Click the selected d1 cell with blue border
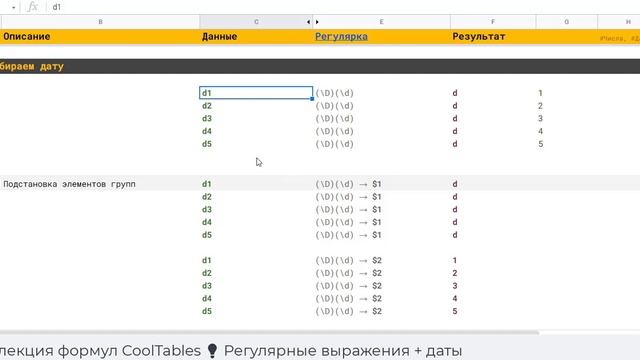Screen dimensions: 640x360 pyautogui.click(x=256, y=93)
